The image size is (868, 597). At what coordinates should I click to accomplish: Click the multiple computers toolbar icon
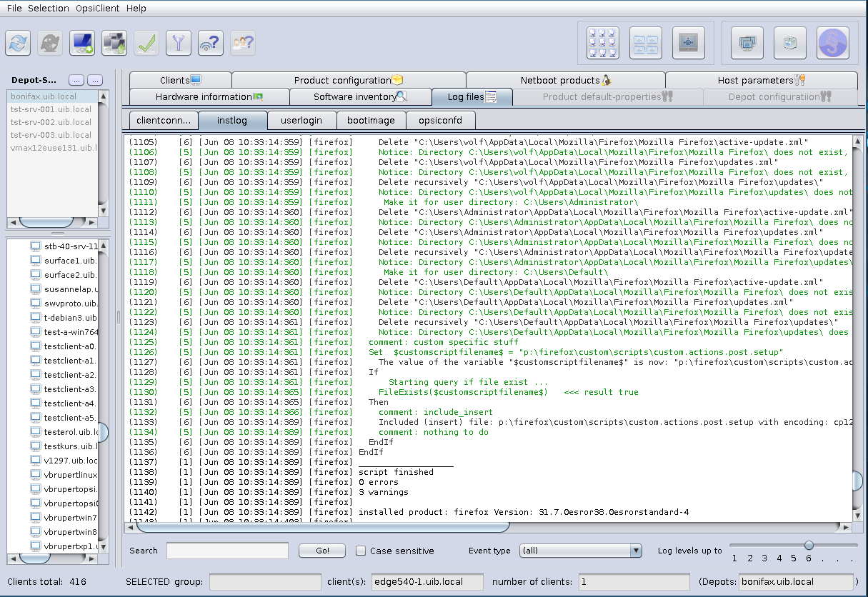tap(114, 43)
